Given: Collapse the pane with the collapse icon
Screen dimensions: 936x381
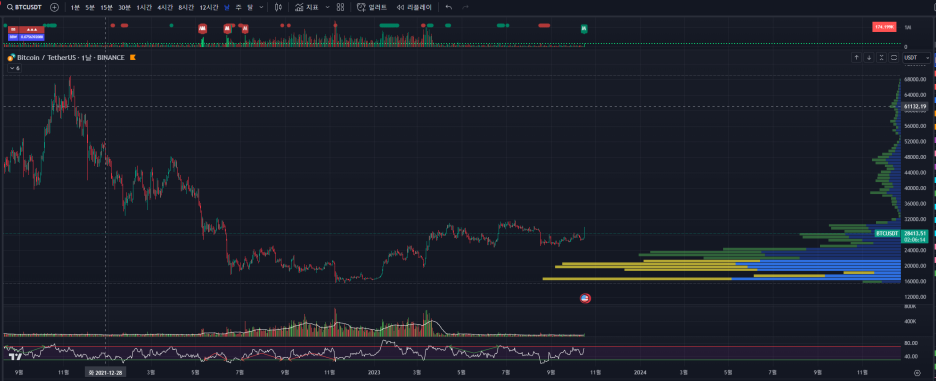Looking at the screenshot, I should [881, 57].
